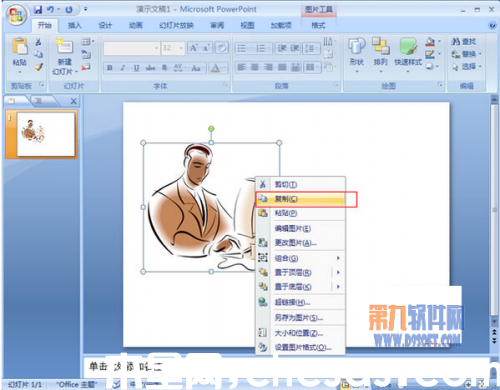Choose 另存为图片(S) in context menu
This screenshot has width=500, height=390.
click(300, 318)
